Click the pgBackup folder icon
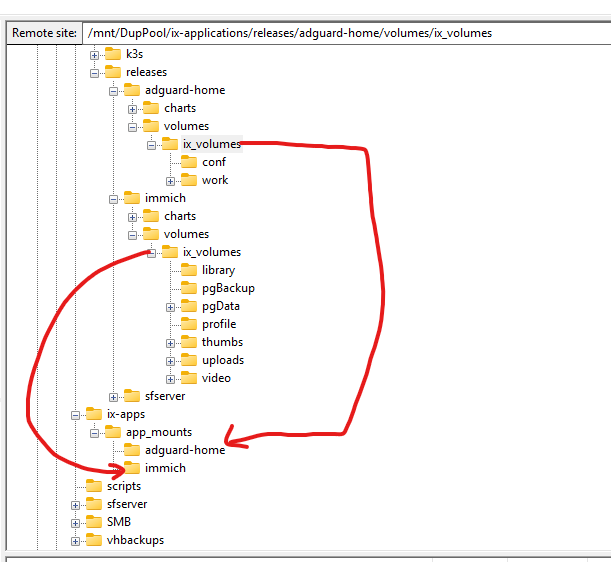The height and width of the screenshot is (562, 611). [189, 288]
